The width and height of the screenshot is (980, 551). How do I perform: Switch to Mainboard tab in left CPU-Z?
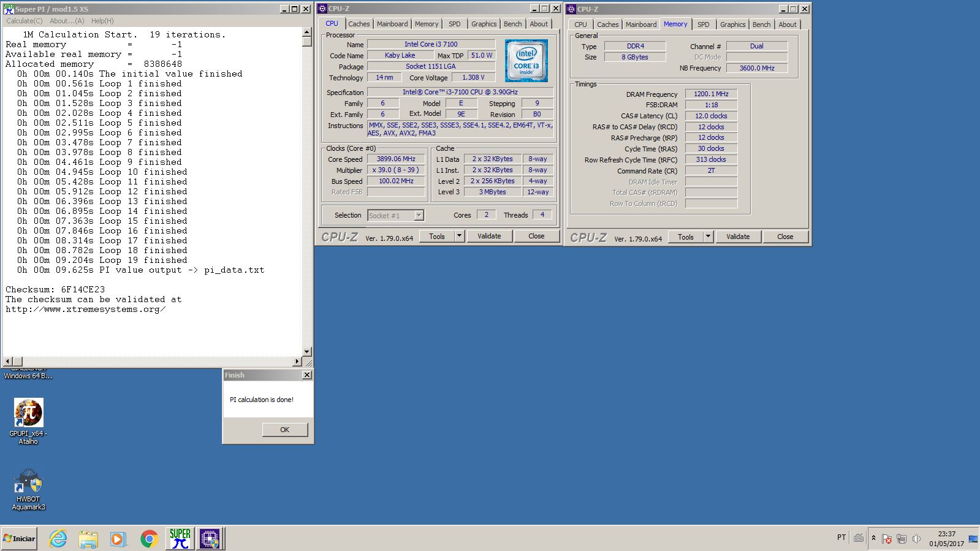pyautogui.click(x=392, y=24)
